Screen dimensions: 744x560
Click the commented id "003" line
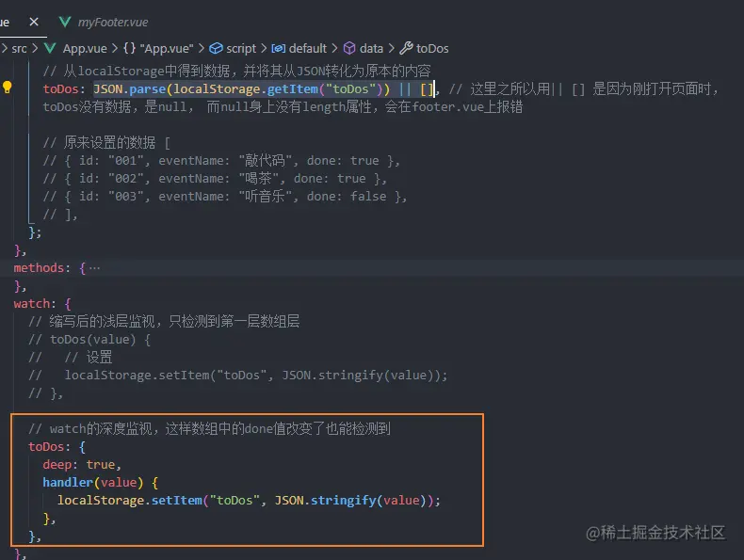point(224,197)
